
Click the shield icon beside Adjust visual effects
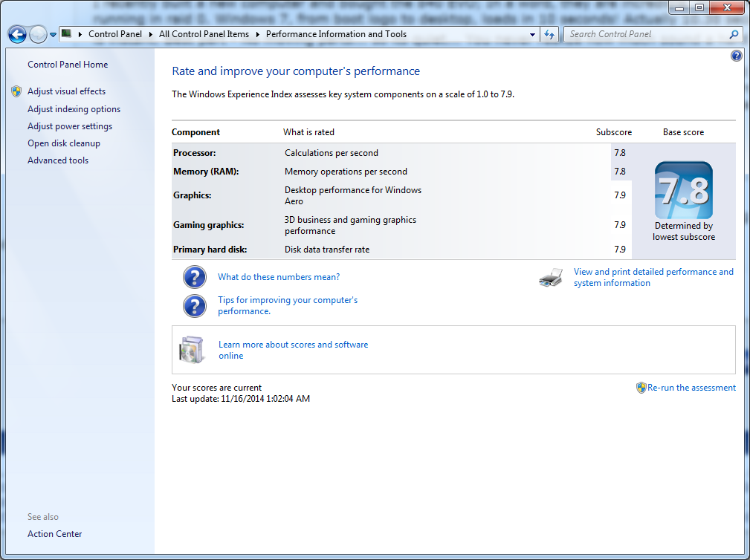click(x=16, y=91)
